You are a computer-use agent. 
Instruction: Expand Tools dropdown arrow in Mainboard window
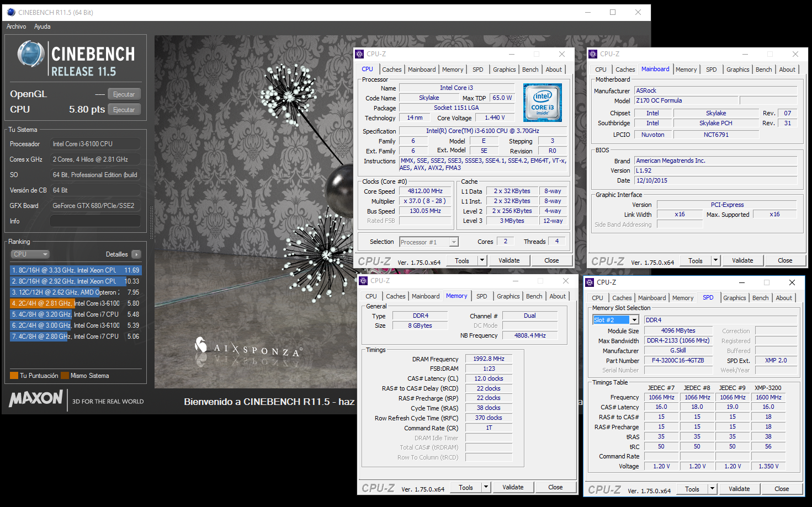(715, 260)
